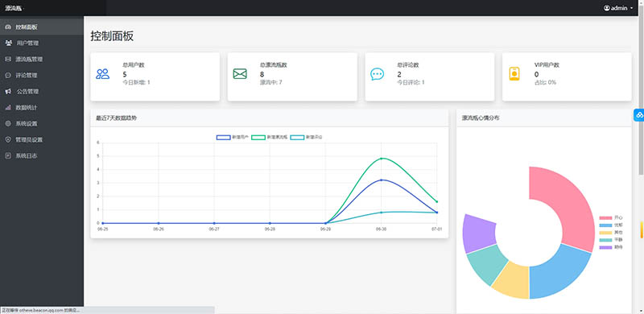Click the 评论管理 comment bubble icon

pyautogui.click(x=8, y=75)
